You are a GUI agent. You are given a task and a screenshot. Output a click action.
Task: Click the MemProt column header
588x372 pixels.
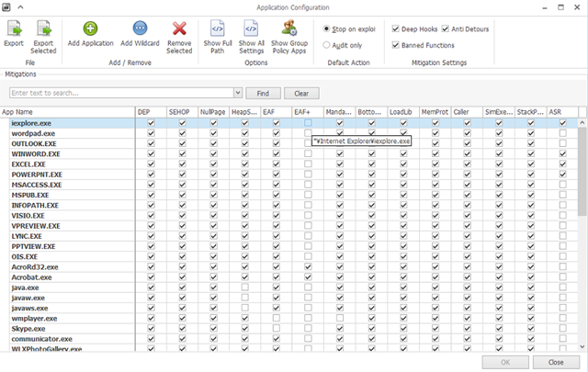coord(435,112)
